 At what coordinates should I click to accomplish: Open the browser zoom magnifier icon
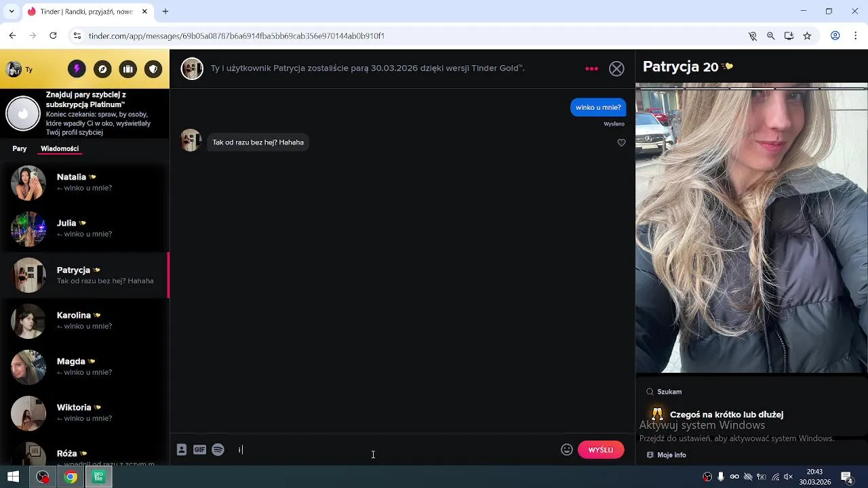770,36
